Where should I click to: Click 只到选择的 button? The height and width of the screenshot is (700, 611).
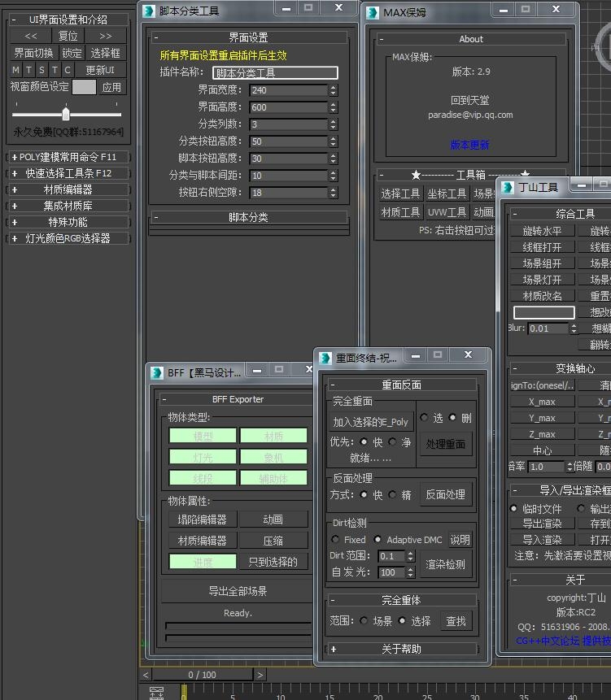click(273, 562)
